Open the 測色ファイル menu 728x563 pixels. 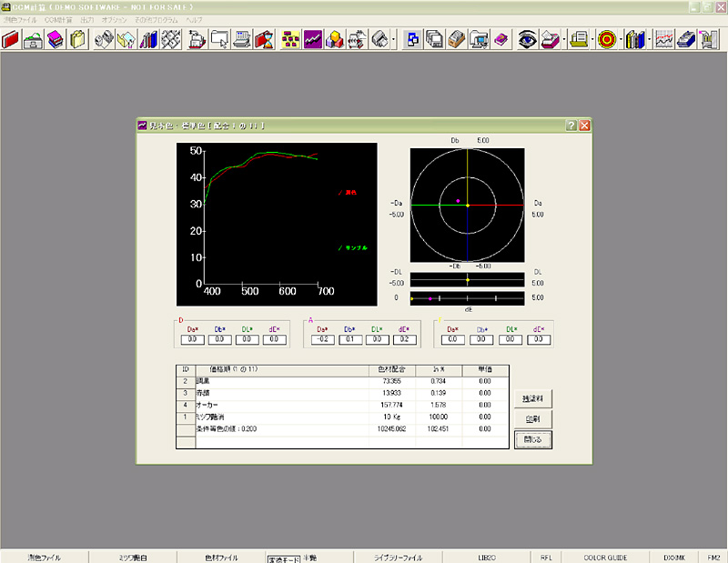(x=20, y=19)
